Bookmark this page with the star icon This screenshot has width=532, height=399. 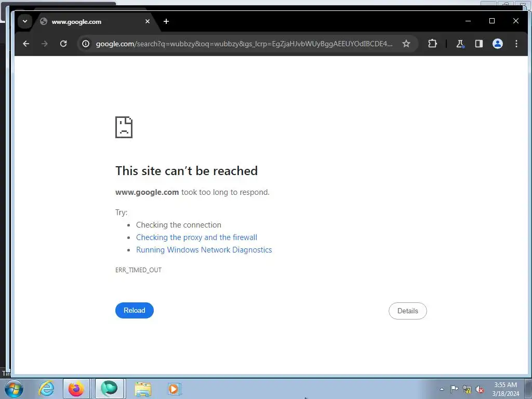[x=406, y=44]
